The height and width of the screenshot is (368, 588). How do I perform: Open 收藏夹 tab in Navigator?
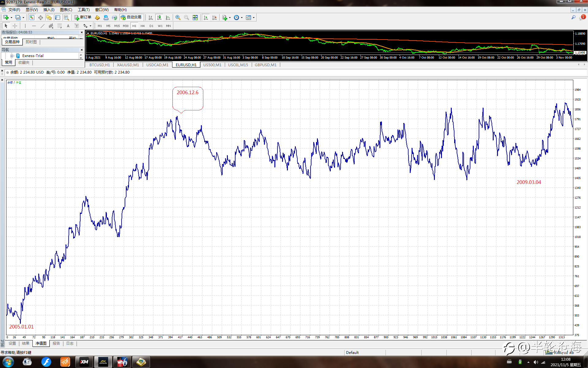click(24, 63)
